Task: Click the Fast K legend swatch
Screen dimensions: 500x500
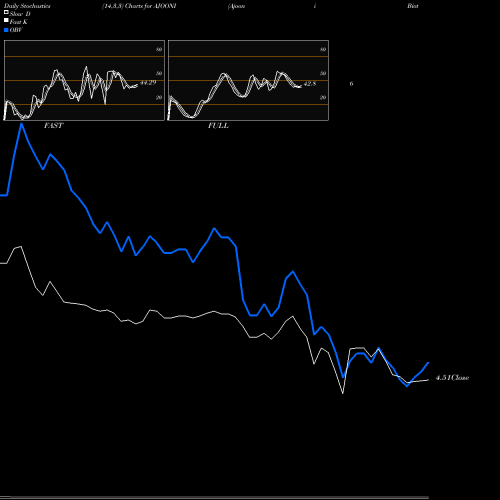Action: 6,20
